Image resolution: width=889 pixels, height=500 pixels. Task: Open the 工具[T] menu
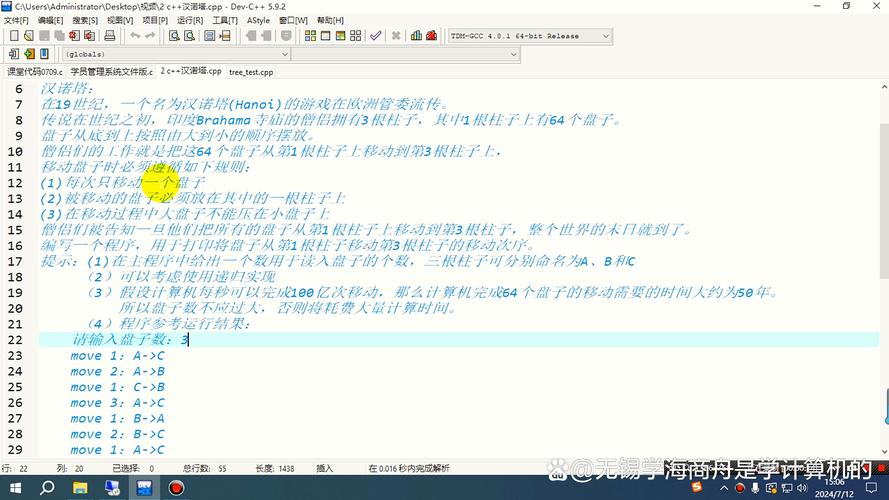(x=225, y=20)
